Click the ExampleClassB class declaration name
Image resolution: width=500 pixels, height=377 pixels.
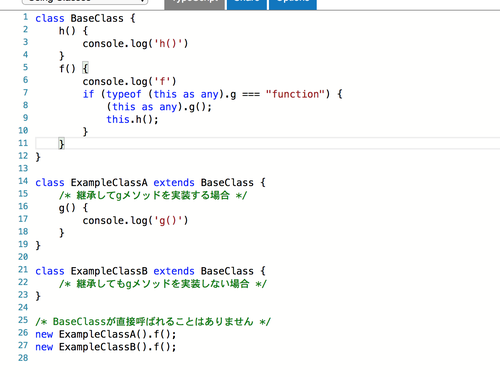pyautogui.click(x=109, y=271)
